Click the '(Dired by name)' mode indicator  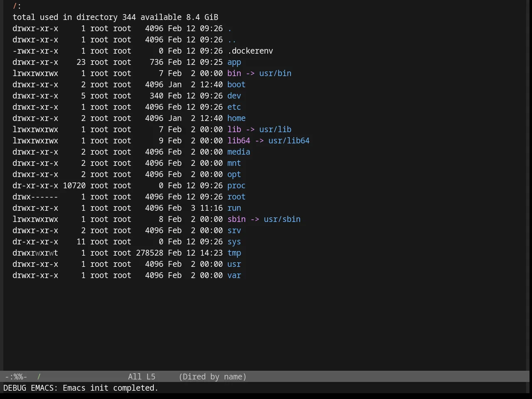(x=212, y=377)
